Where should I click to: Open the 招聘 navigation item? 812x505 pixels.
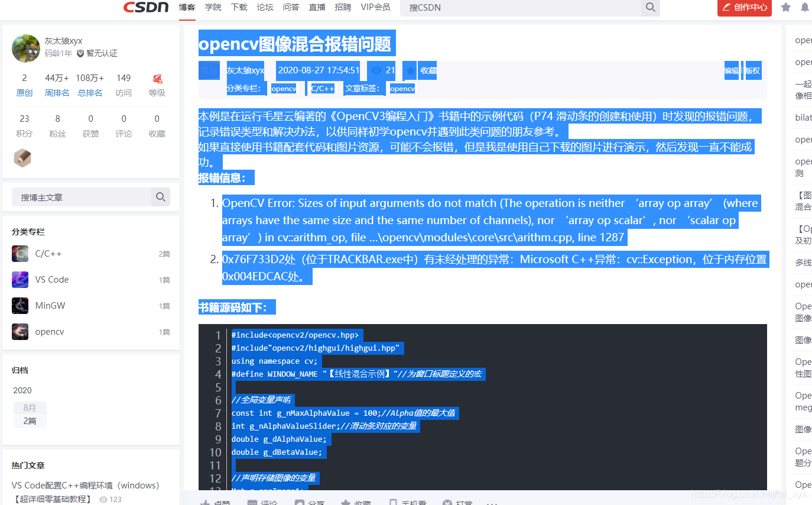343,7
